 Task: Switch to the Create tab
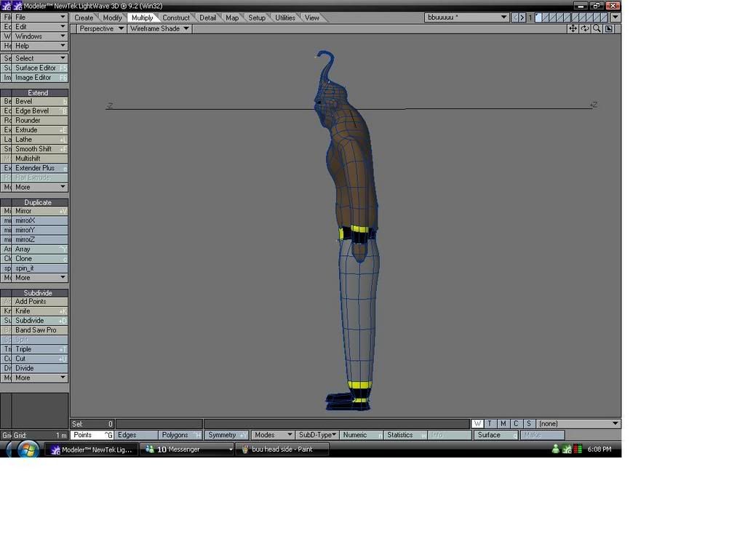84,17
